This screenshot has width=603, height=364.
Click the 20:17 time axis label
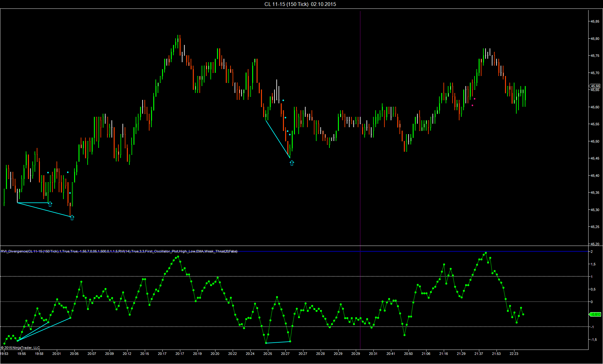(162, 354)
